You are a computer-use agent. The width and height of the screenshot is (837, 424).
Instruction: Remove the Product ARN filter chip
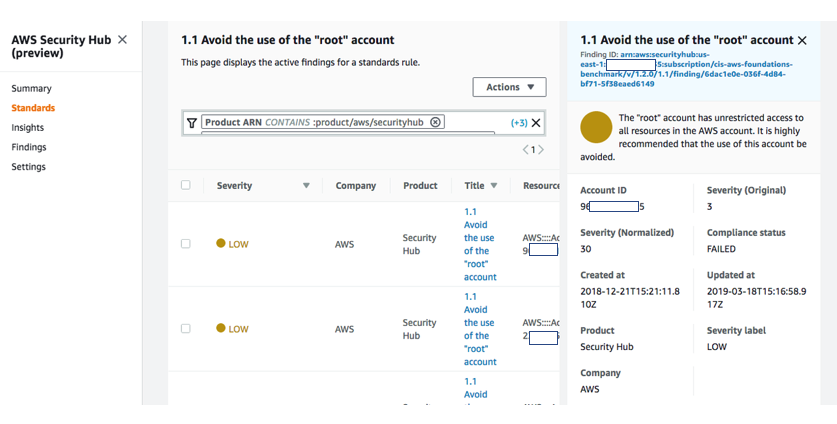(436, 122)
